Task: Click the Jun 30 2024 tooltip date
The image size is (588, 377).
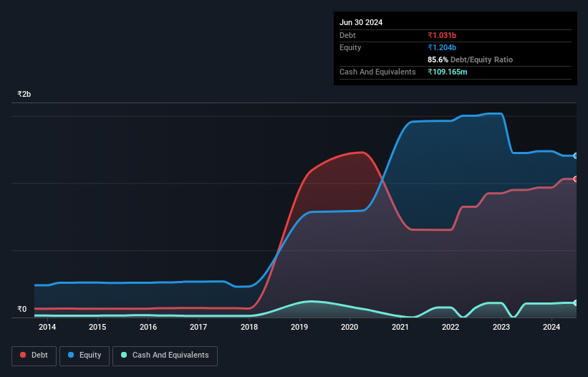Action: 361,22
